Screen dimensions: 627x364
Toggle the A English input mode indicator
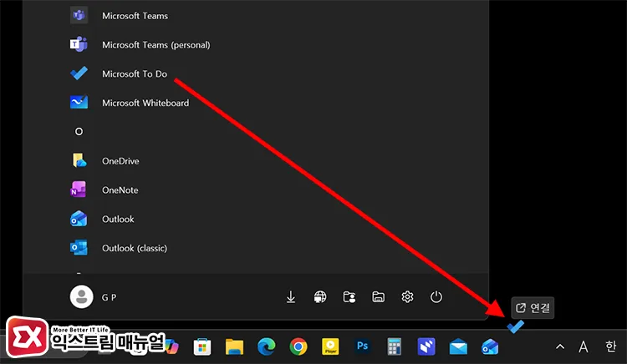click(x=584, y=346)
